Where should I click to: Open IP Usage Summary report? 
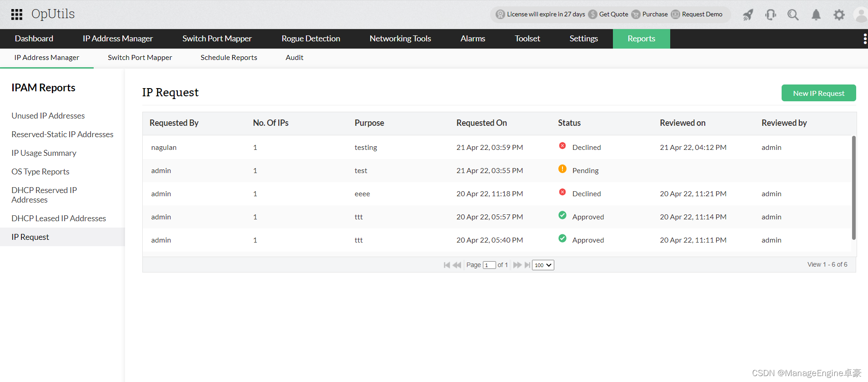[x=44, y=153]
